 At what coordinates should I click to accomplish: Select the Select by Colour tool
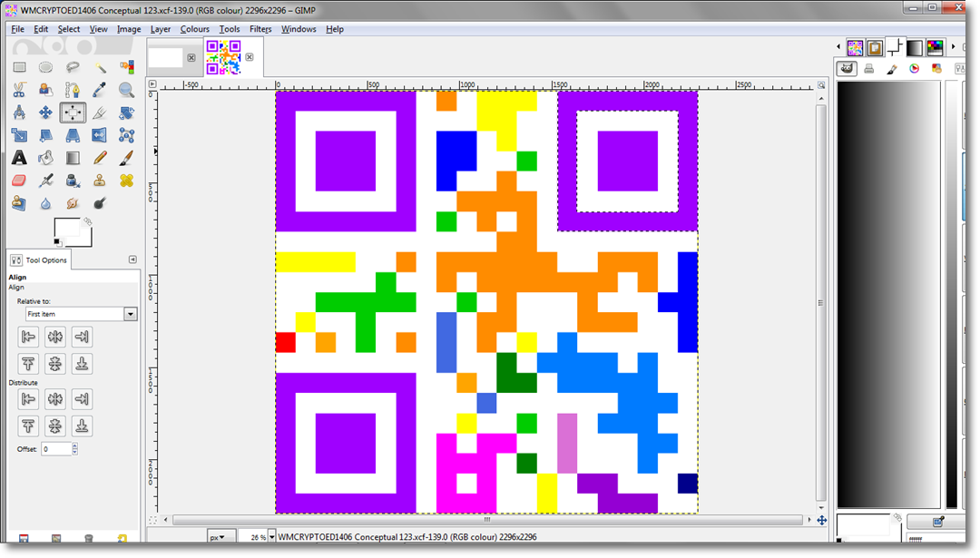126,67
